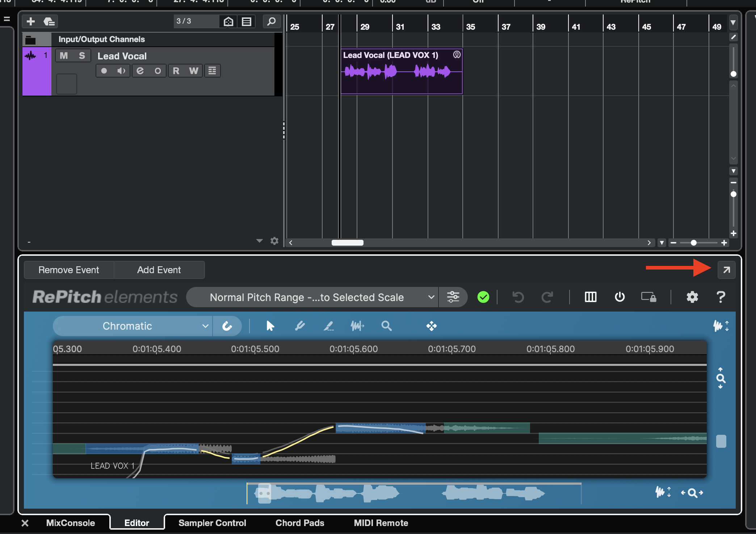Click the RePitch help question mark
Screen dimensions: 756x534
(x=721, y=297)
